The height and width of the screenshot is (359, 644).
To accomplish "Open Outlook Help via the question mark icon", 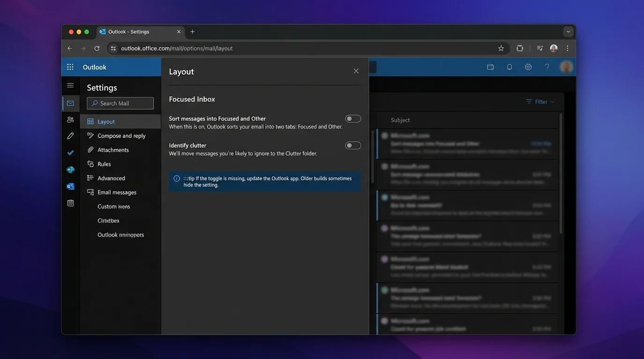I will pyautogui.click(x=547, y=67).
